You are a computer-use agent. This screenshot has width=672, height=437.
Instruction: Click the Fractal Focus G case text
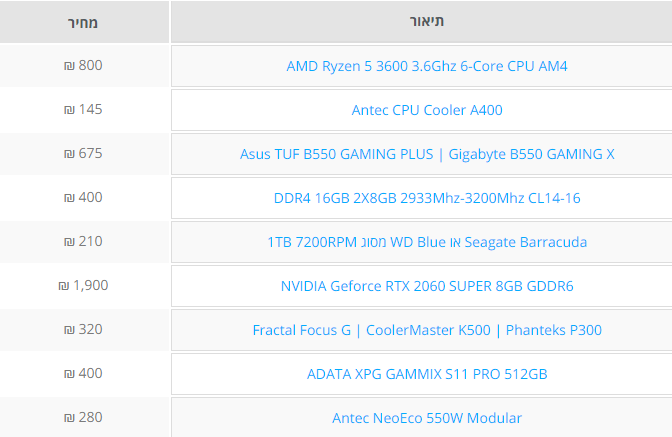click(305, 330)
